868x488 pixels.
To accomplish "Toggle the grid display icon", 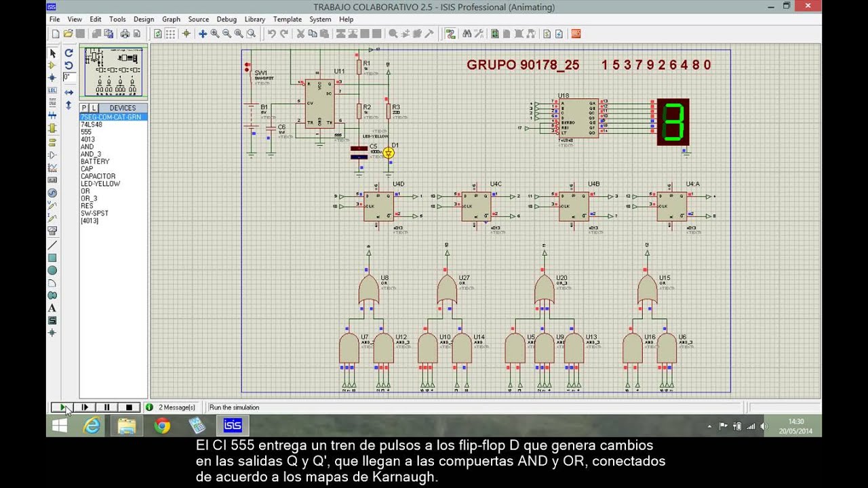I will (170, 33).
